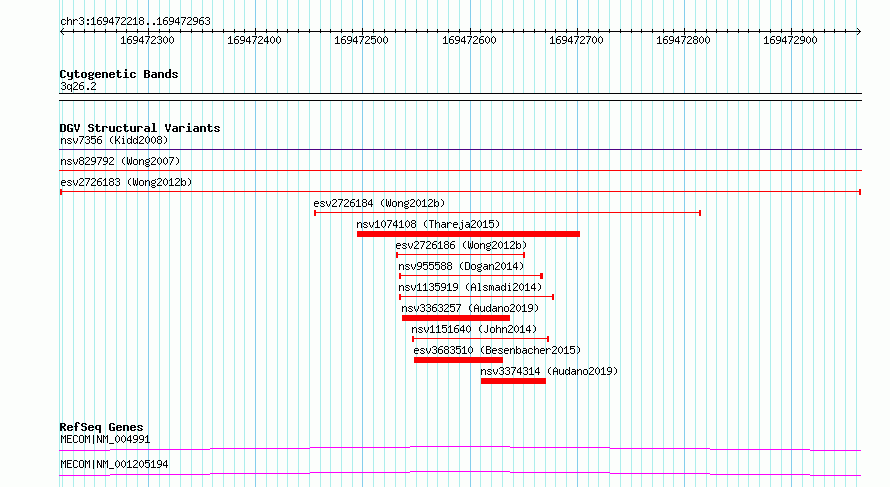Select the esv2726183 (Wong2012b) label
This screenshot has width=890, height=487.
click(126, 182)
